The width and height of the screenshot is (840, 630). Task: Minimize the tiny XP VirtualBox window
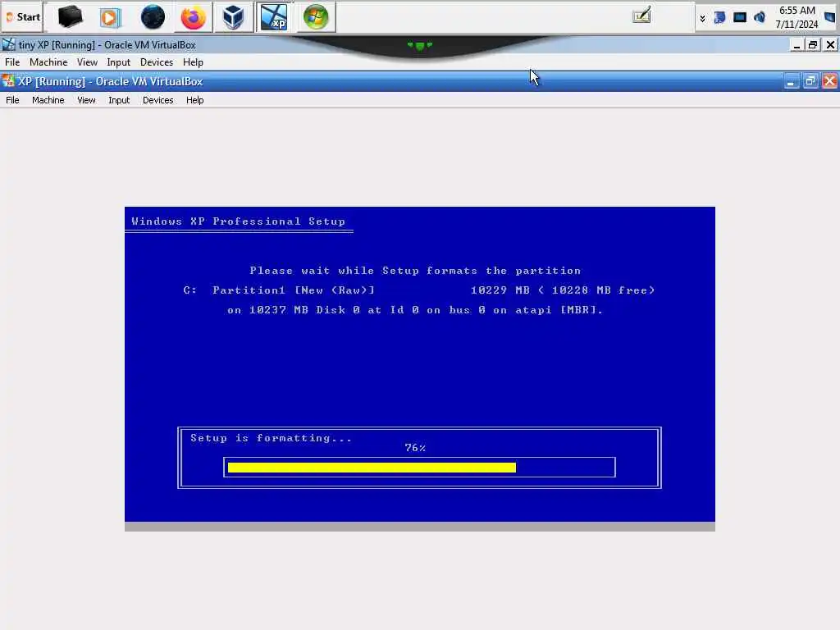pos(797,45)
